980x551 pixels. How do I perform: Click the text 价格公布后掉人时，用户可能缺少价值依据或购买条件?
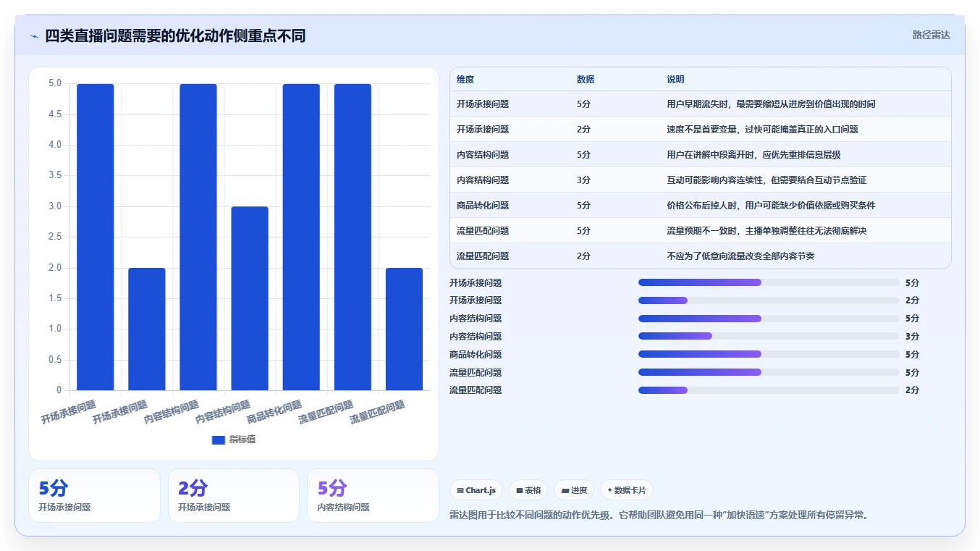(771, 206)
